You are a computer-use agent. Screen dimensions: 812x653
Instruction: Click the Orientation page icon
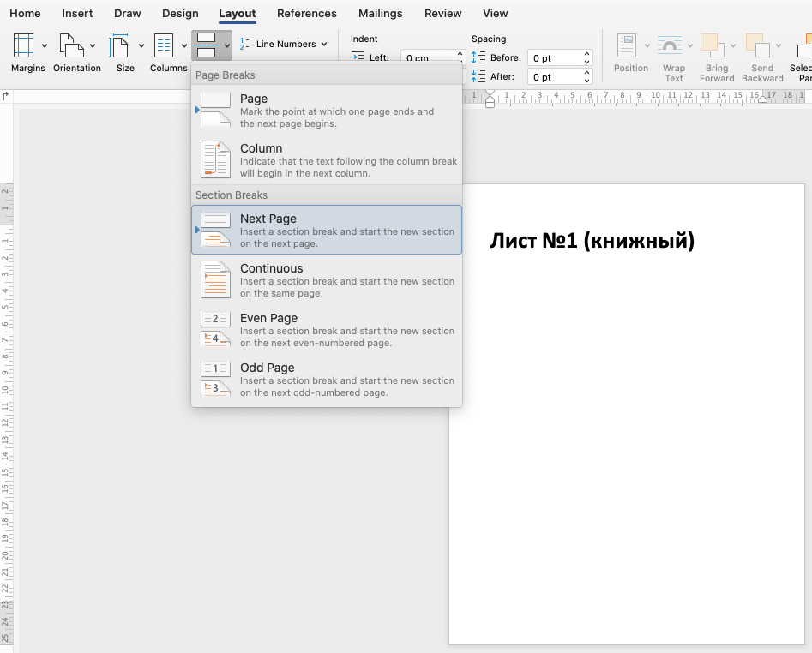click(71, 45)
